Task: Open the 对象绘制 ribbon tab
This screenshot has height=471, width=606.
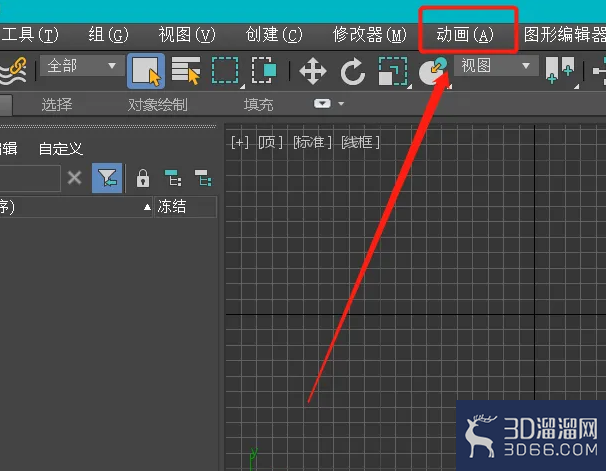Action: 158,105
